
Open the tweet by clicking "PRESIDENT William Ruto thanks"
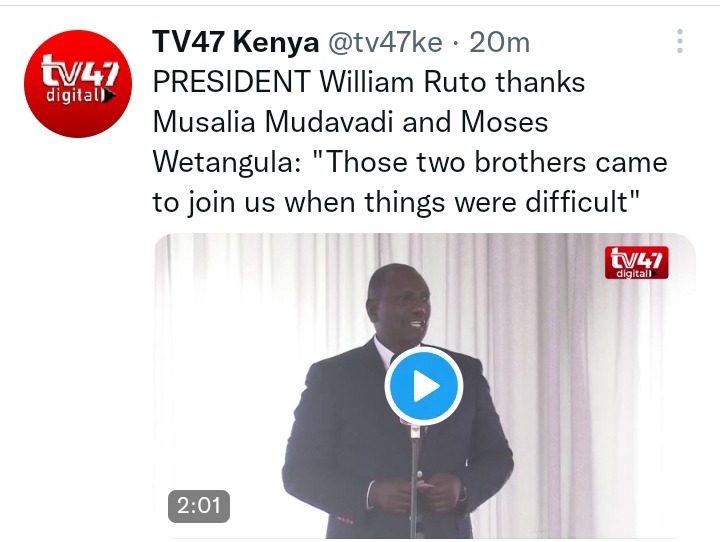(369, 82)
